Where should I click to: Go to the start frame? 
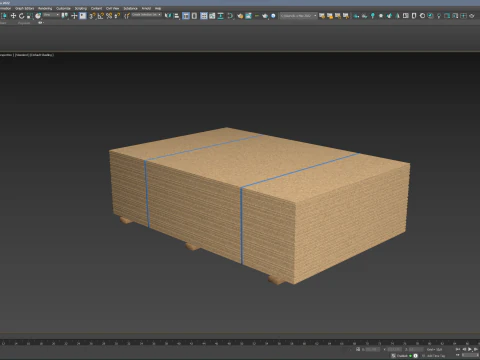point(458,349)
